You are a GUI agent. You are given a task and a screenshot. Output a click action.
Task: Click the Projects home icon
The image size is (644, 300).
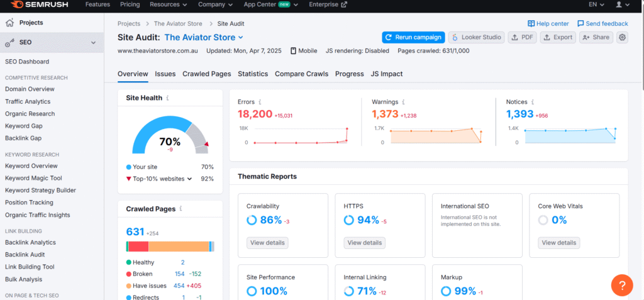click(x=10, y=23)
